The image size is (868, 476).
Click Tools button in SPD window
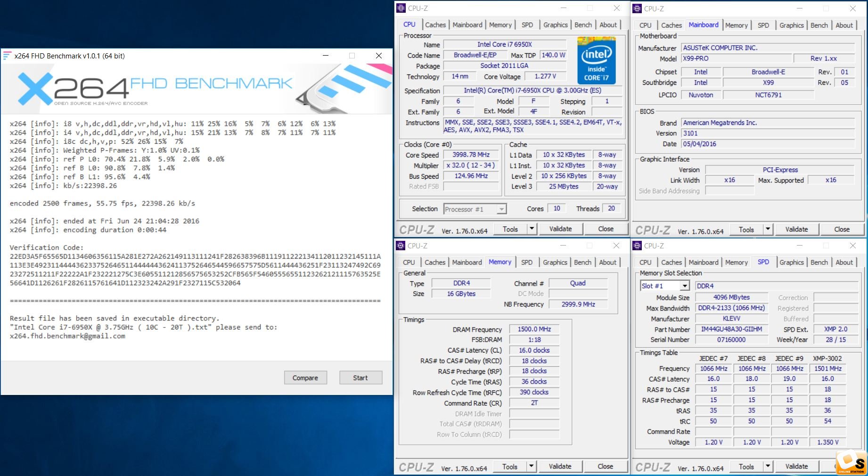click(x=746, y=467)
